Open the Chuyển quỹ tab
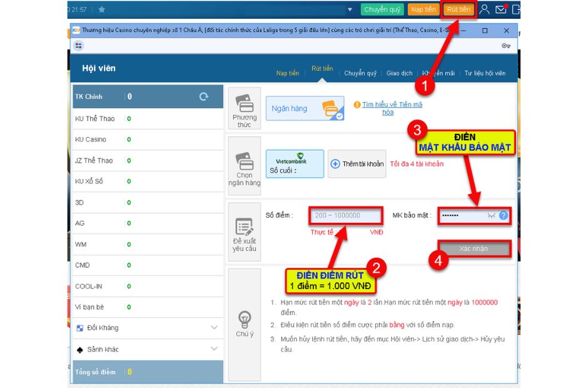The height and width of the screenshot is (388, 588). (x=360, y=73)
